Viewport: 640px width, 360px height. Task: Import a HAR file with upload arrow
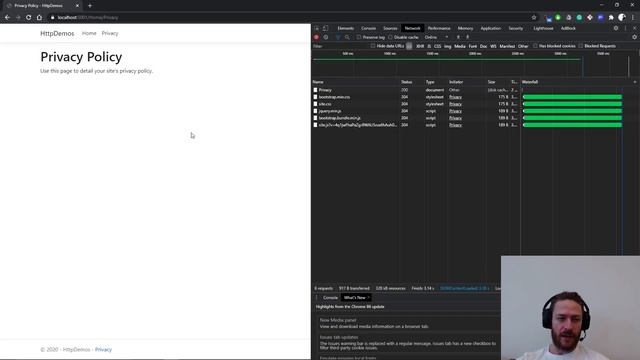tap(458, 37)
